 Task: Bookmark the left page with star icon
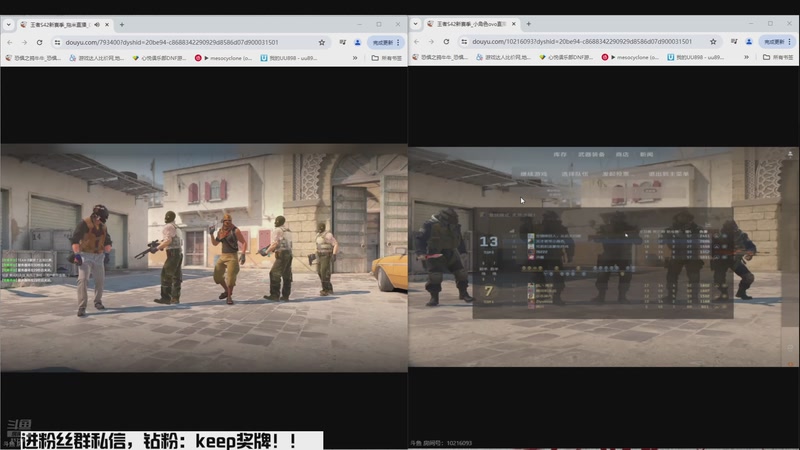pyautogui.click(x=322, y=42)
